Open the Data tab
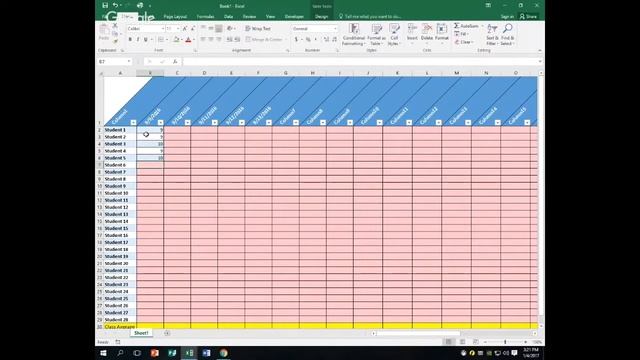The height and width of the screenshot is (360, 640). [x=229, y=17]
